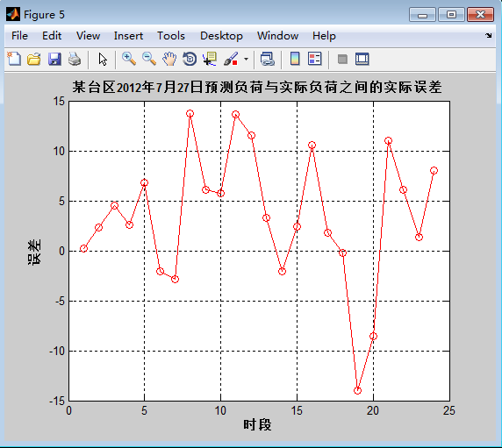Activate the Data Cursor tool

210,59
